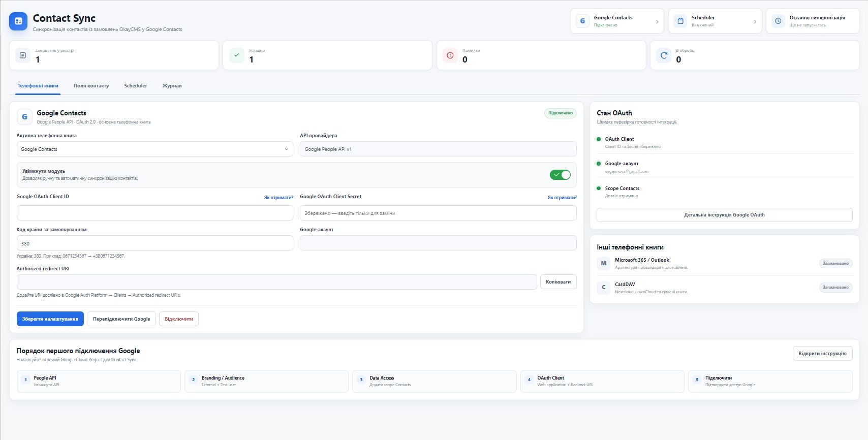Click the list icon in Замовлень у реєстрі card
868x440 pixels.
point(23,55)
